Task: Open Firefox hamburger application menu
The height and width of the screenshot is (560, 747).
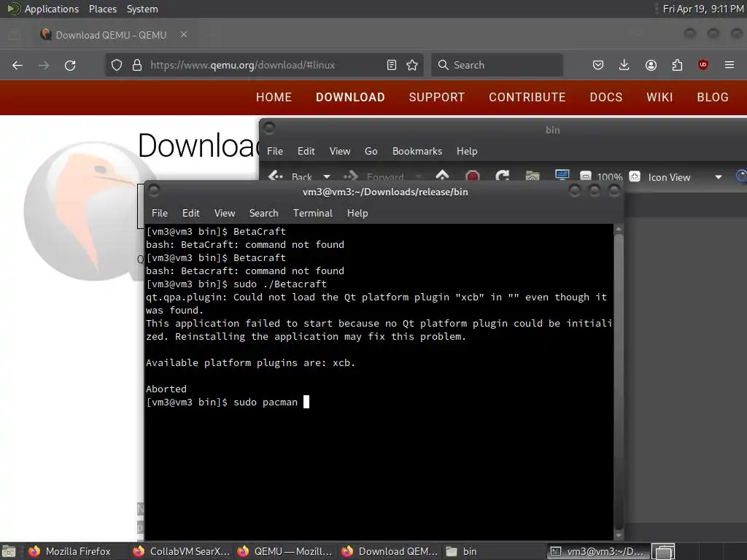Action: [x=729, y=65]
